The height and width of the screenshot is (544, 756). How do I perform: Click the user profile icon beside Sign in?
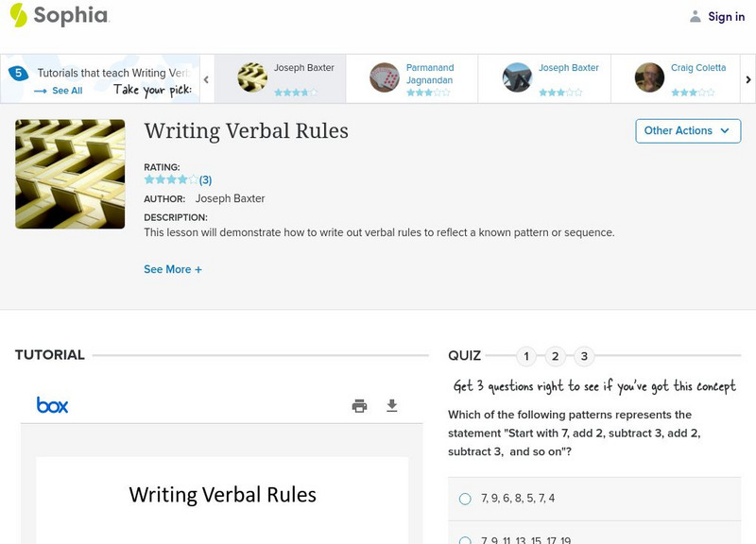click(x=696, y=16)
